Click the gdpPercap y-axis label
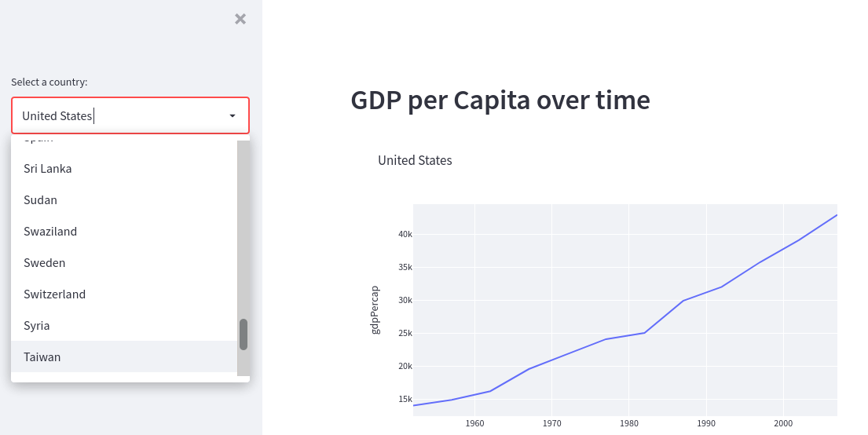The height and width of the screenshot is (435, 868). click(x=375, y=310)
